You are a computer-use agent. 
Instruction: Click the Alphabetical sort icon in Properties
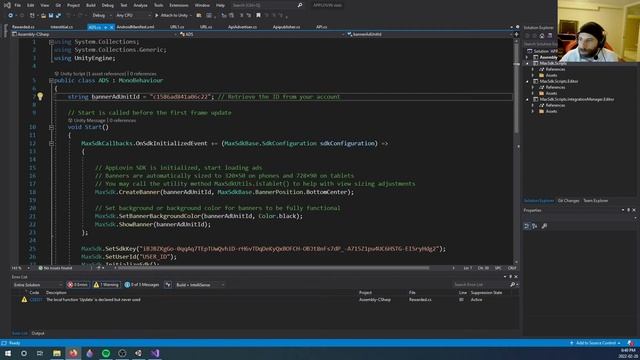tap(534, 226)
